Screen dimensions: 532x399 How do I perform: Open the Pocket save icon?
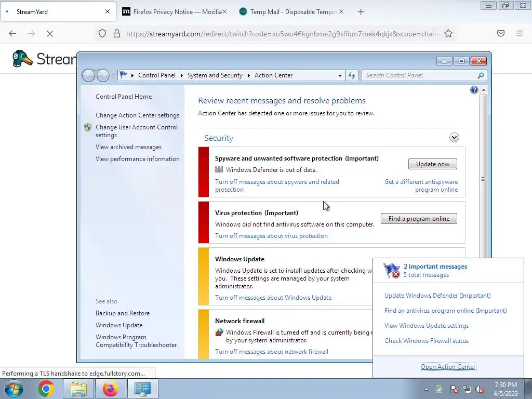click(x=501, y=33)
